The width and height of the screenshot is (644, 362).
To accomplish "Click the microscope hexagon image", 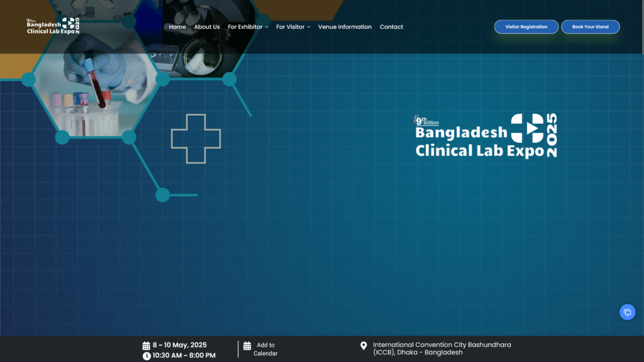I will pyautogui.click(x=197, y=39).
